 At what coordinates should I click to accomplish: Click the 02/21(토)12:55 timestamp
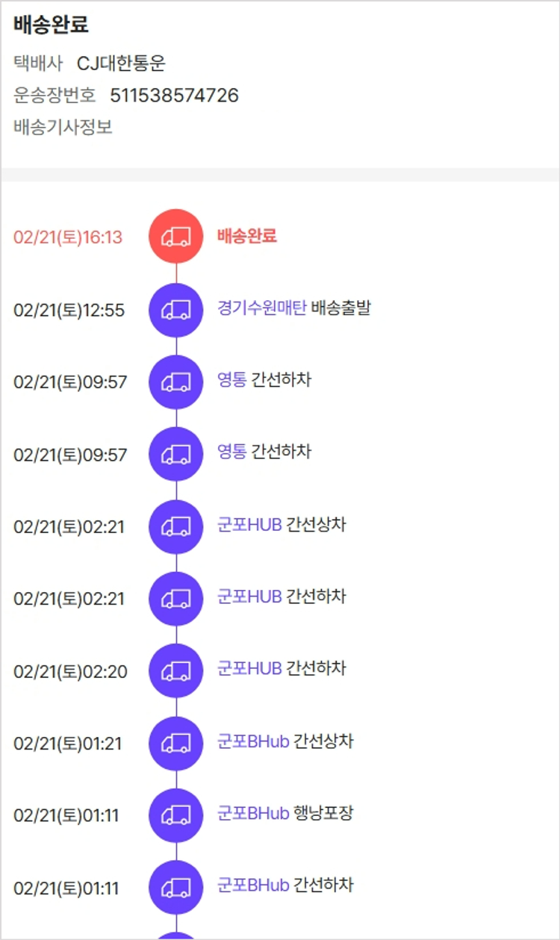69,310
